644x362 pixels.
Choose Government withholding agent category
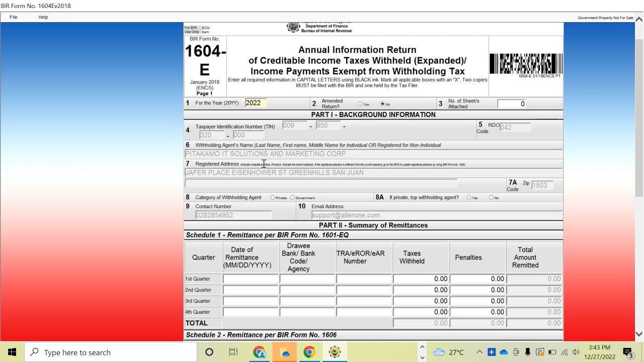[292, 198]
